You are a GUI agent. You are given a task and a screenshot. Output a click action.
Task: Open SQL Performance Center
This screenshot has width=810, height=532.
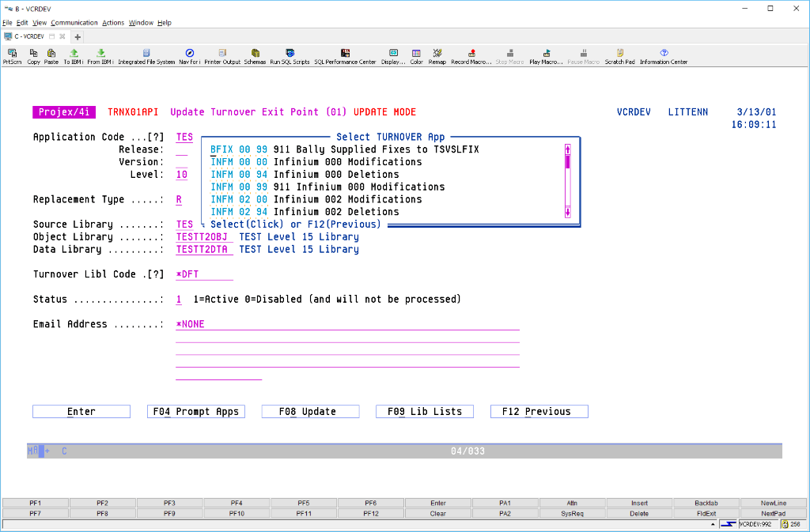[345, 56]
